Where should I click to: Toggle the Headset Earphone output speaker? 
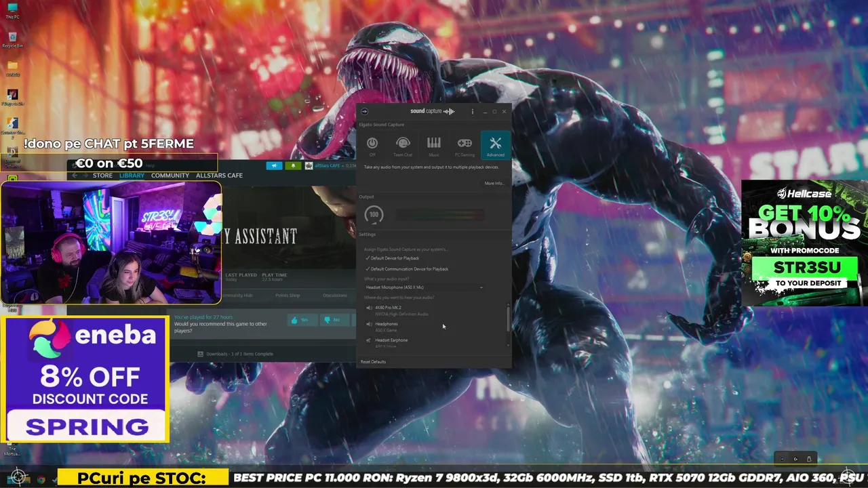[x=369, y=340]
